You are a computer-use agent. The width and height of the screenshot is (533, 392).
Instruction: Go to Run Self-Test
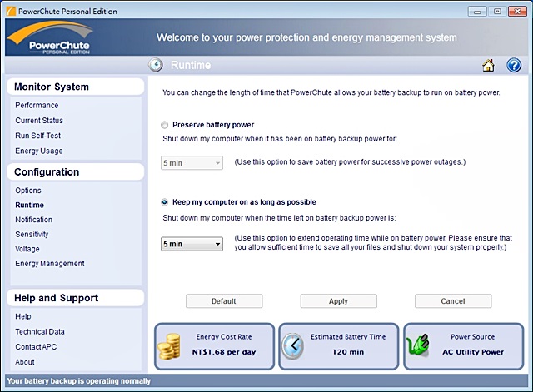(x=37, y=136)
